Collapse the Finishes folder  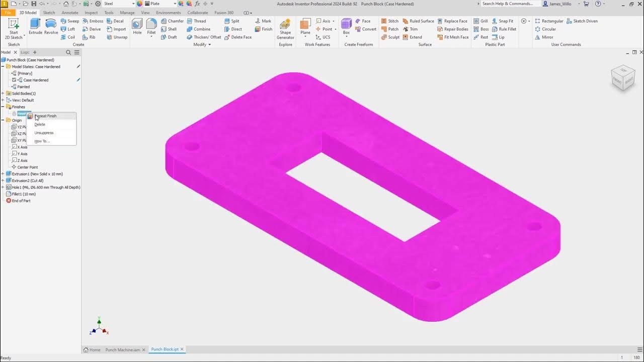(x=3, y=107)
